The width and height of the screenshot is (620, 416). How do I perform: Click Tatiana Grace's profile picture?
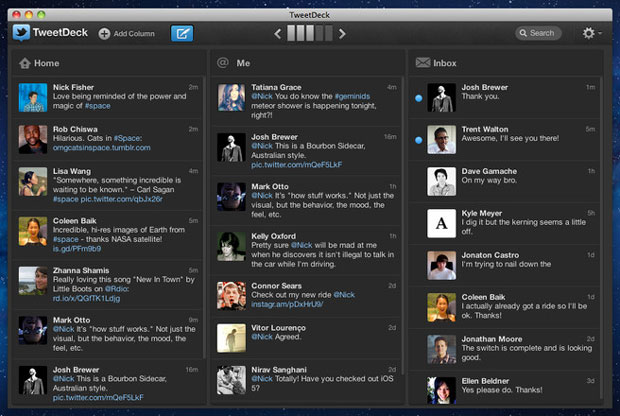tap(230, 98)
